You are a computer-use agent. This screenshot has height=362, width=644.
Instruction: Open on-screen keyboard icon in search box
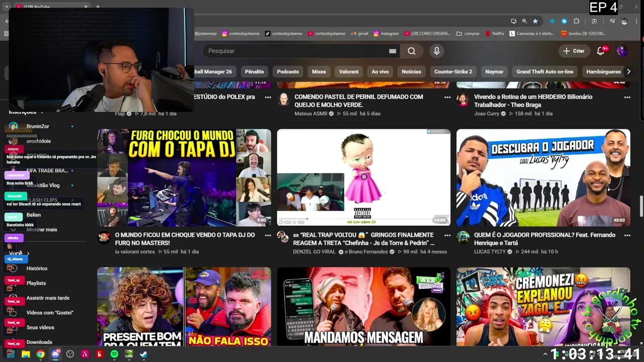tap(392, 51)
